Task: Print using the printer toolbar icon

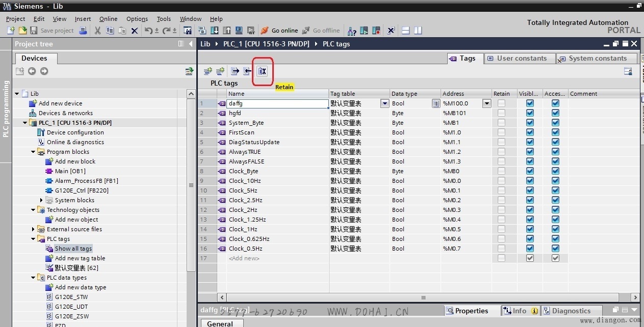Action: [x=82, y=31]
